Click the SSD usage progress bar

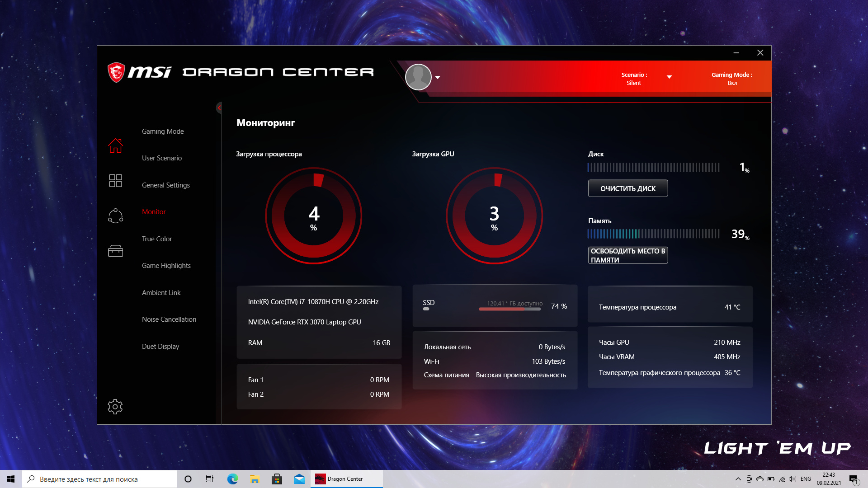coord(509,309)
